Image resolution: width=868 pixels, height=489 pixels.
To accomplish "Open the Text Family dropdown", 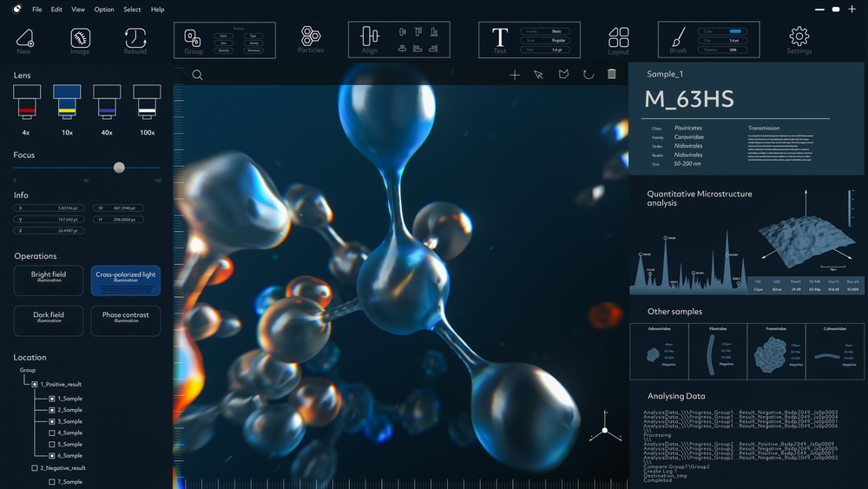I will coord(545,31).
